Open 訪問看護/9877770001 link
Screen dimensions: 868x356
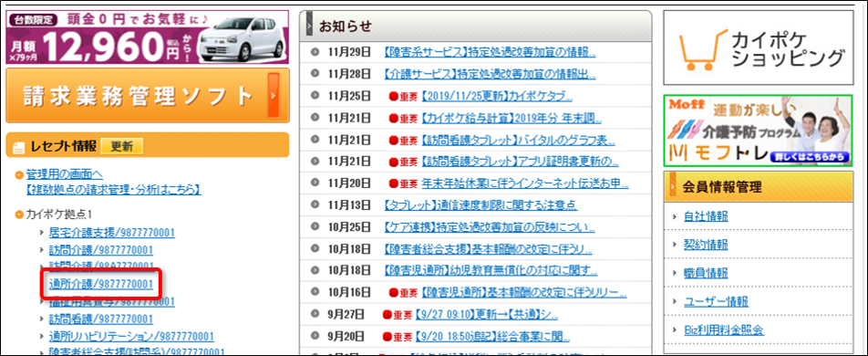point(100,319)
